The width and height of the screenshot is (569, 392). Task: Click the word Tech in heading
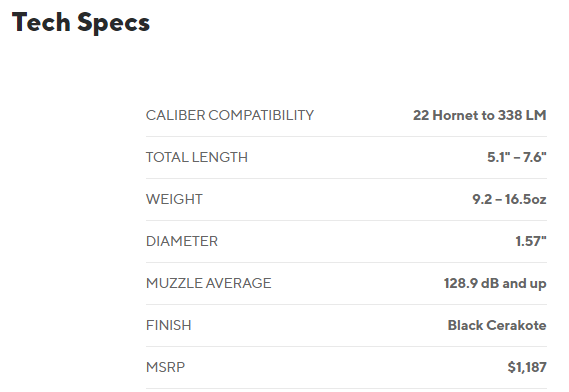point(41,22)
